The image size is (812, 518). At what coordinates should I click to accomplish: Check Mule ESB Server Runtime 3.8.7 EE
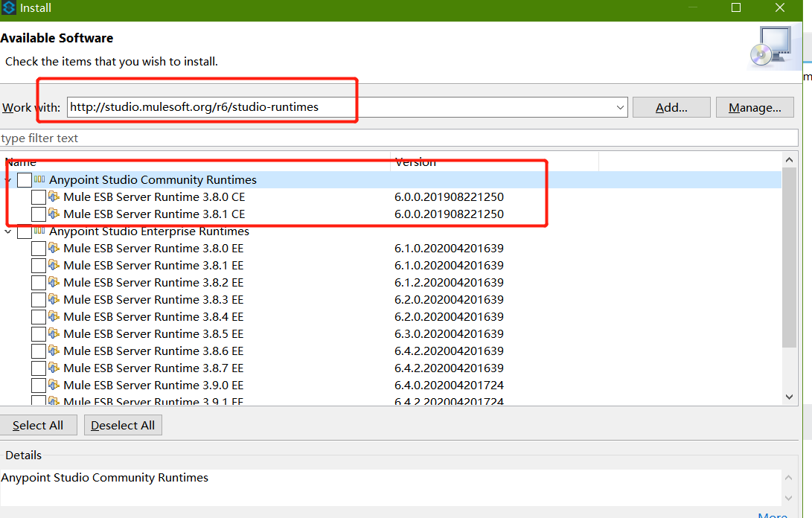click(x=38, y=368)
